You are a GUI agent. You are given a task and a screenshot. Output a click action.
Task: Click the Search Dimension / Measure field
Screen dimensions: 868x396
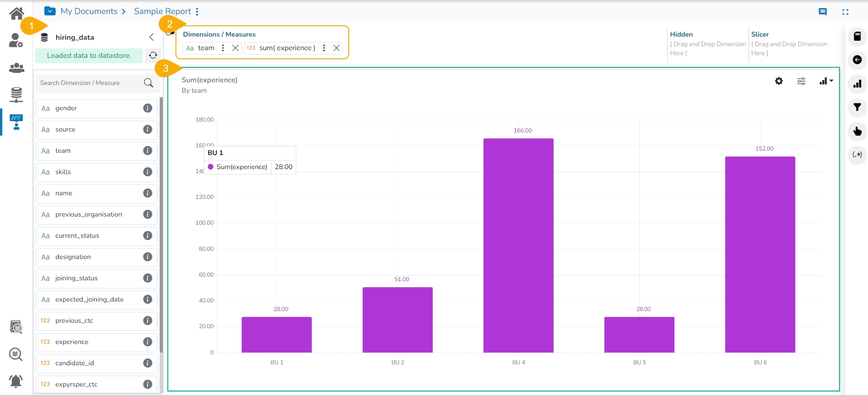[90, 83]
